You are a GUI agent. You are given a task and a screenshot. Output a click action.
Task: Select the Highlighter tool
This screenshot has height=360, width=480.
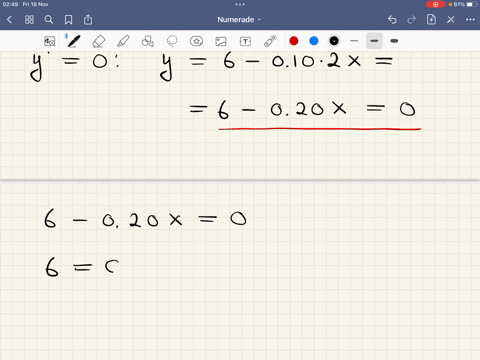123,41
